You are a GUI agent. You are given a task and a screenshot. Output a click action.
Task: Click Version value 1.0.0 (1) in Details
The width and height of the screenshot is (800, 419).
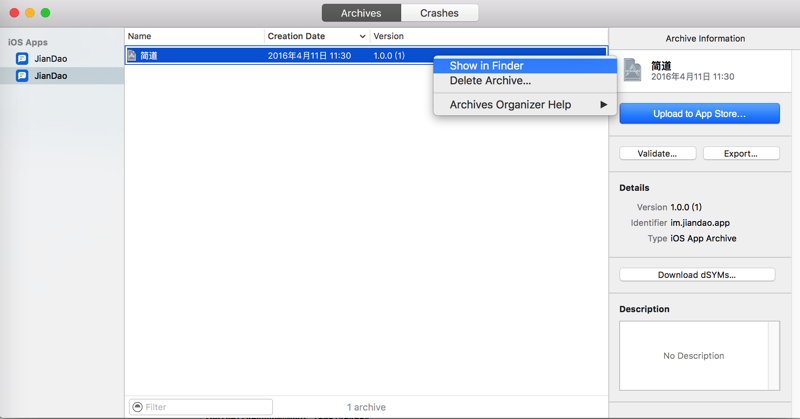tap(686, 207)
